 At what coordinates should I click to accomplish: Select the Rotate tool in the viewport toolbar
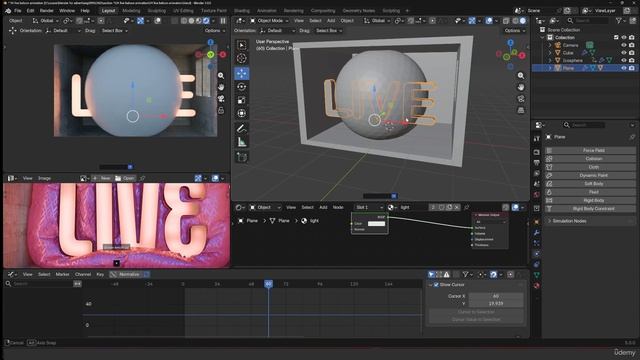(x=242, y=87)
